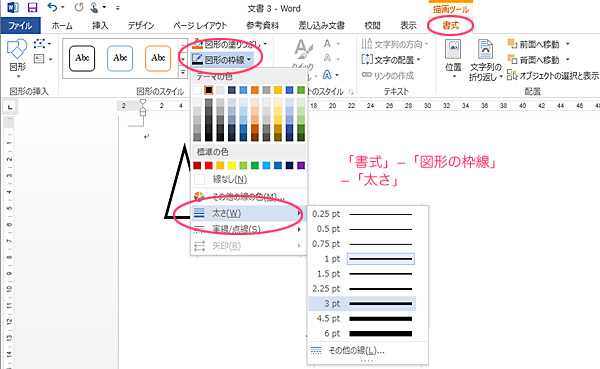Switch to 挿入 tab
This screenshot has width=600, height=369.
point(100,26)
